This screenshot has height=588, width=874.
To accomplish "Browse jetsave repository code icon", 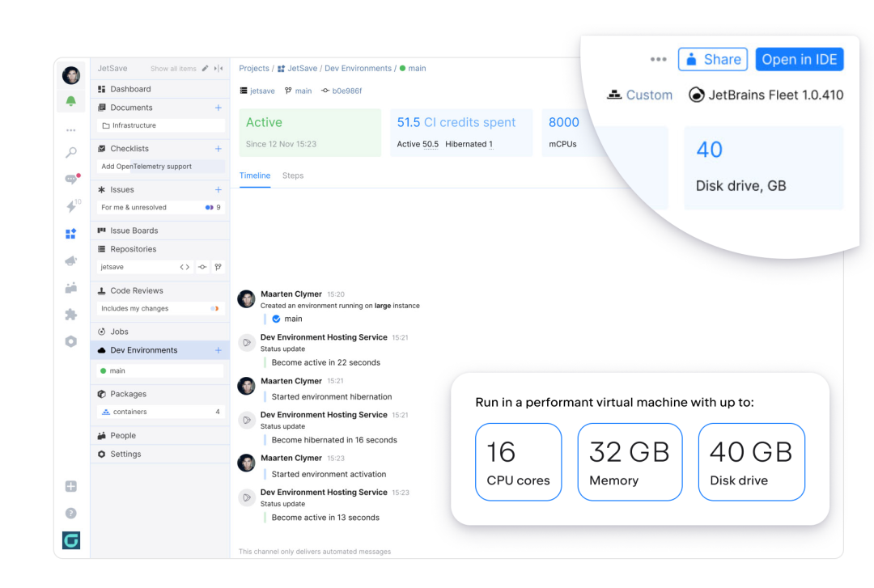I will coord(185,267).
